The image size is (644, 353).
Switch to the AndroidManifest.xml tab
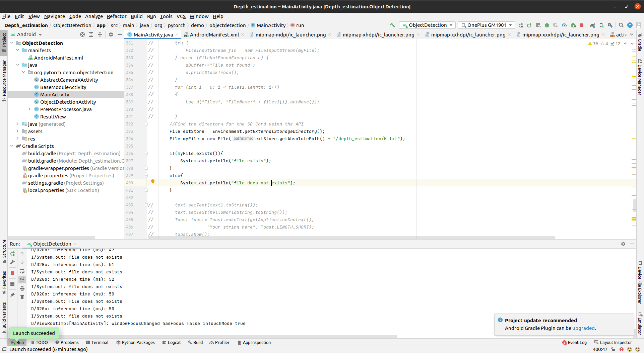point(214,34)
